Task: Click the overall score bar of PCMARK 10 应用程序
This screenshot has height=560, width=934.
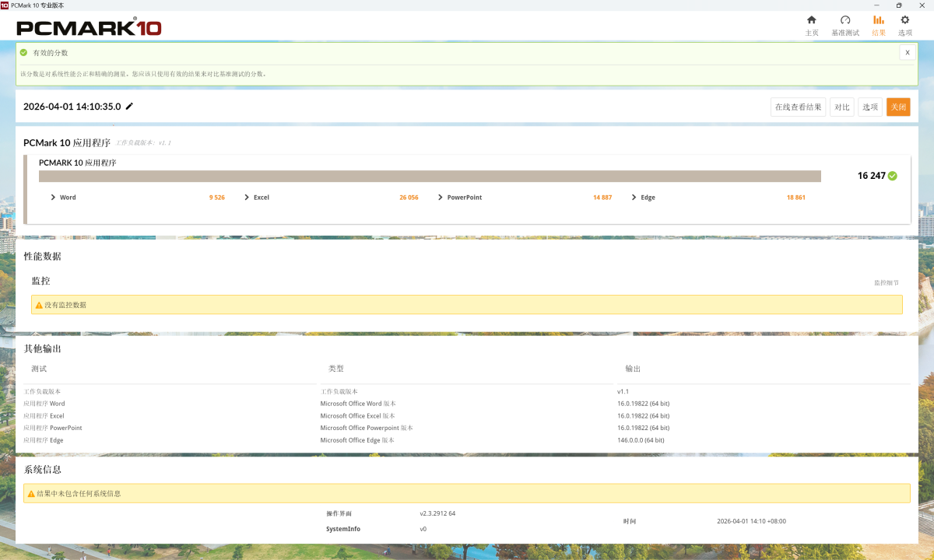Action: [x=430, y=177]
